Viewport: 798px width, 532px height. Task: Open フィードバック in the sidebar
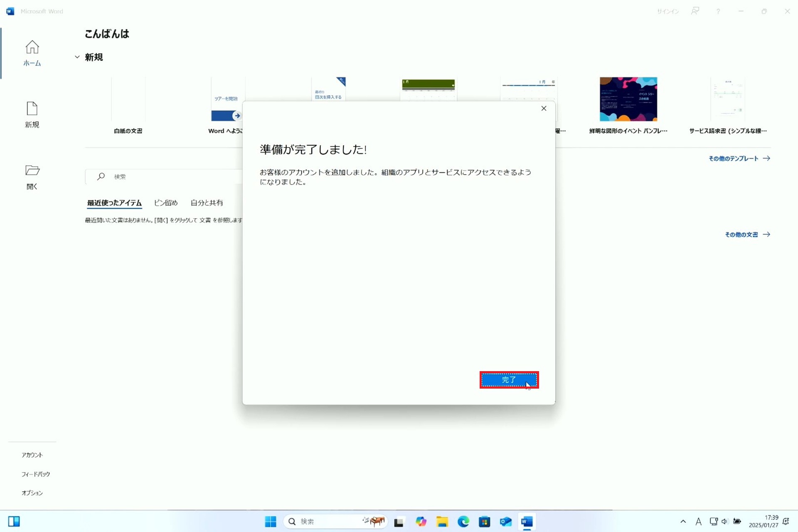(36, 474)
